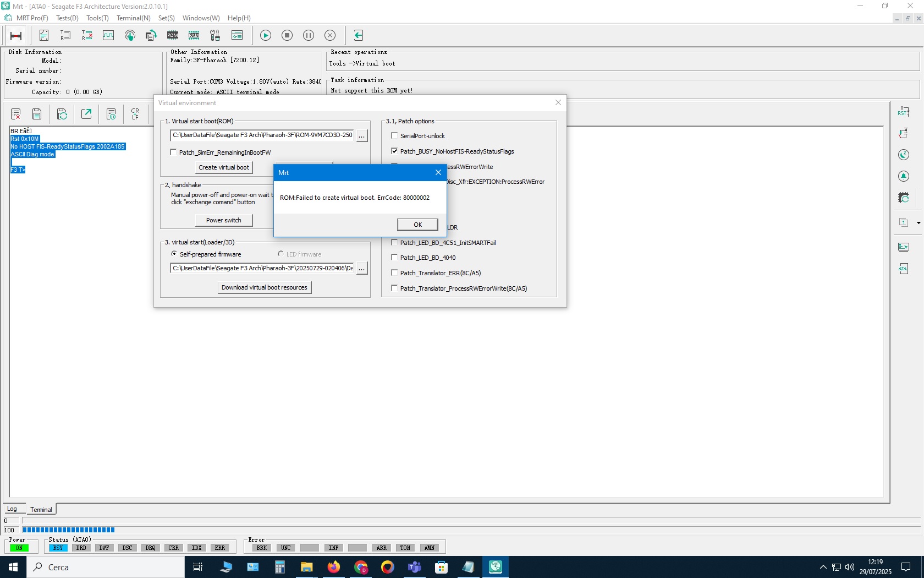Open the Terminal(N) menu
Image resolution: width=924 pixels, height=578 pixels.
tap(134, 18)
